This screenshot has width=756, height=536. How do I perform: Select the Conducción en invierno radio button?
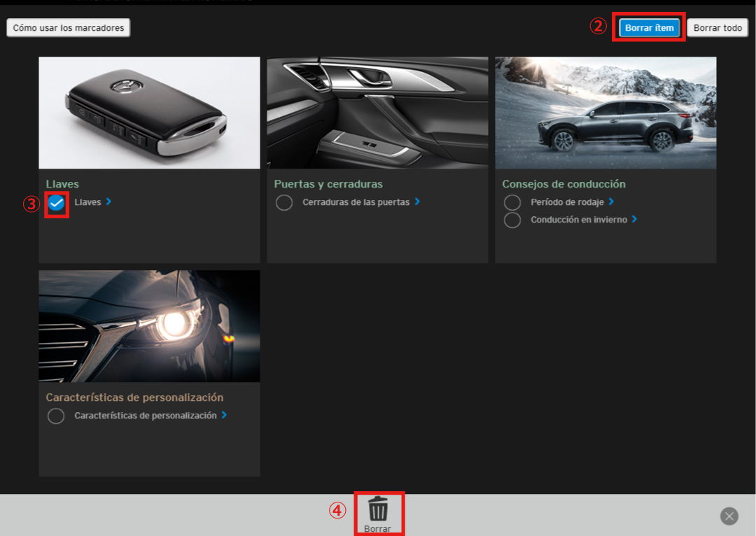pyautogui.click(x=512, y=220)
